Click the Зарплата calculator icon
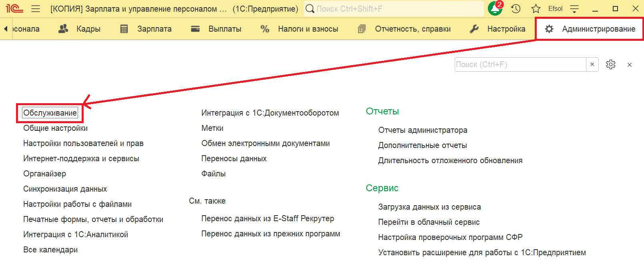Image resolution: width=644 pixels, height=266 pixels. (x=124, y=29)
